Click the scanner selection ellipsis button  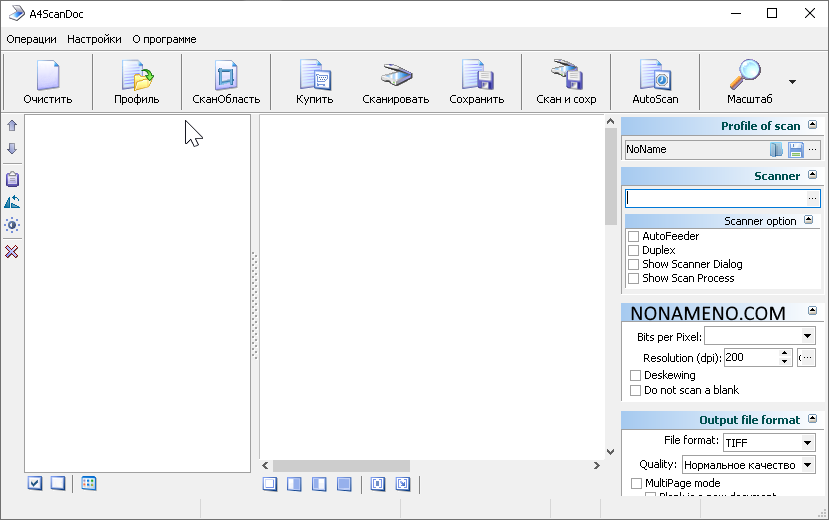(812, 199)
